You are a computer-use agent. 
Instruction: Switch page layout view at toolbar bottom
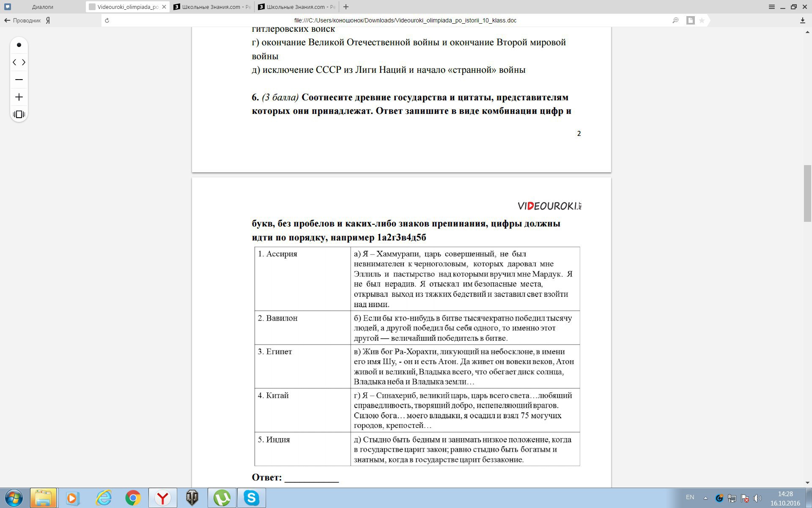(19, 114)
